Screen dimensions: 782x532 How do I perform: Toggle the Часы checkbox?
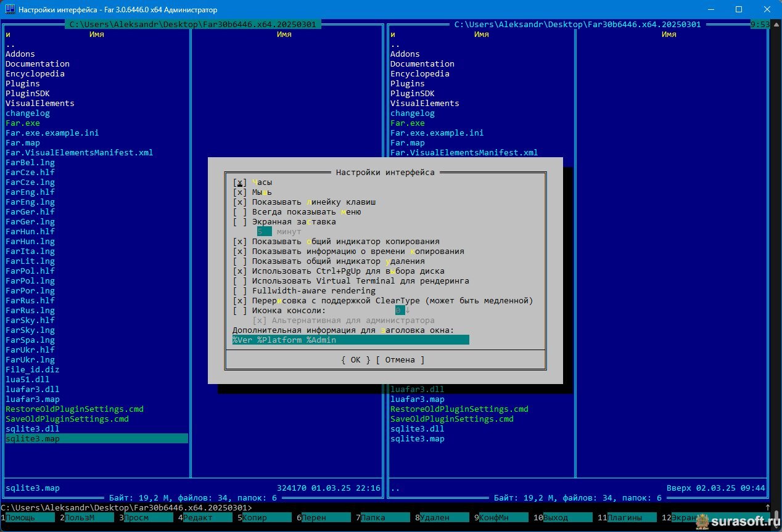tap(240, 182)
